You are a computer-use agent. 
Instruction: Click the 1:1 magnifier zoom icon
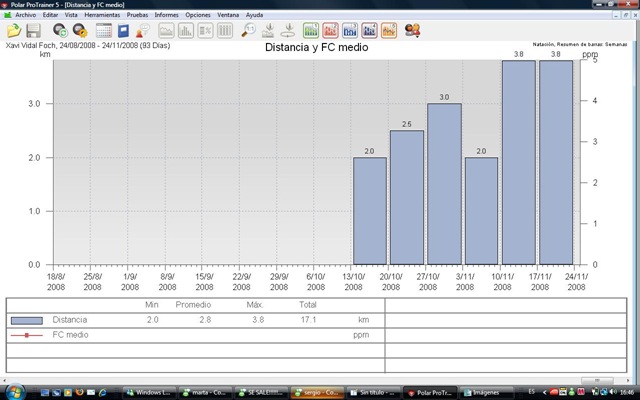[248, 31]
